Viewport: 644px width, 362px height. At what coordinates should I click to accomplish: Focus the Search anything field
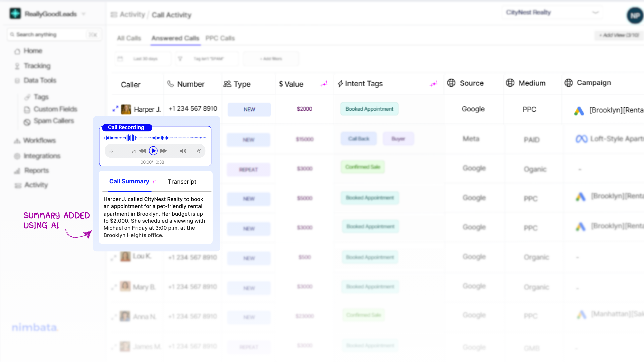click(50, 35)
